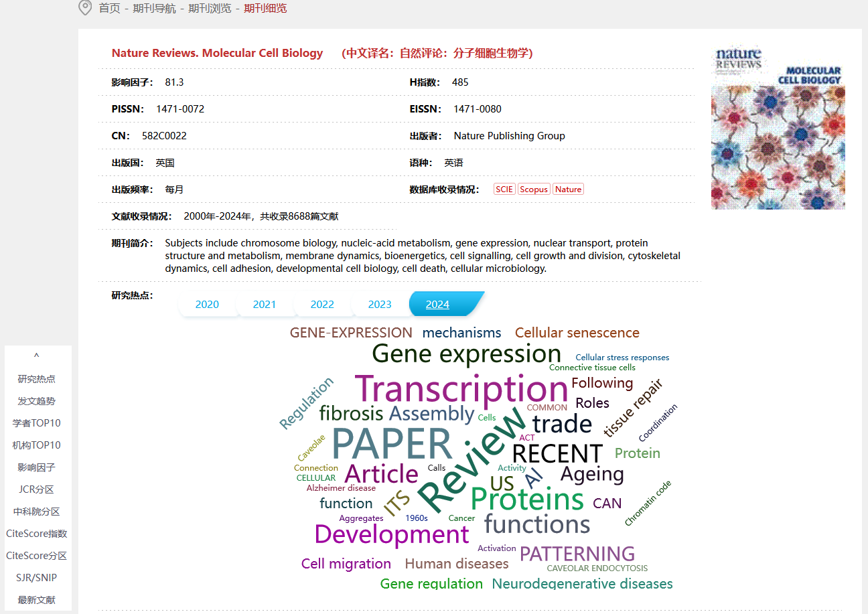This screenshot has height=614, width=868.
Task: Select the 2020 research hotspot tab
Action: 207,304
